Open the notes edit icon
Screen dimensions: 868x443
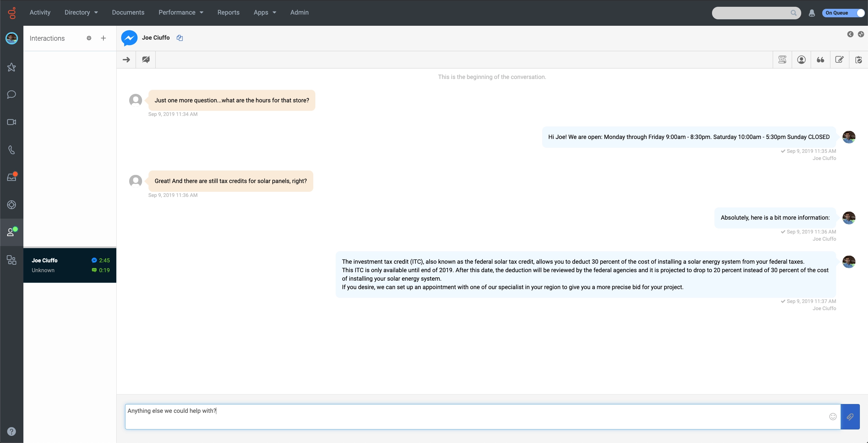point(839,60)
